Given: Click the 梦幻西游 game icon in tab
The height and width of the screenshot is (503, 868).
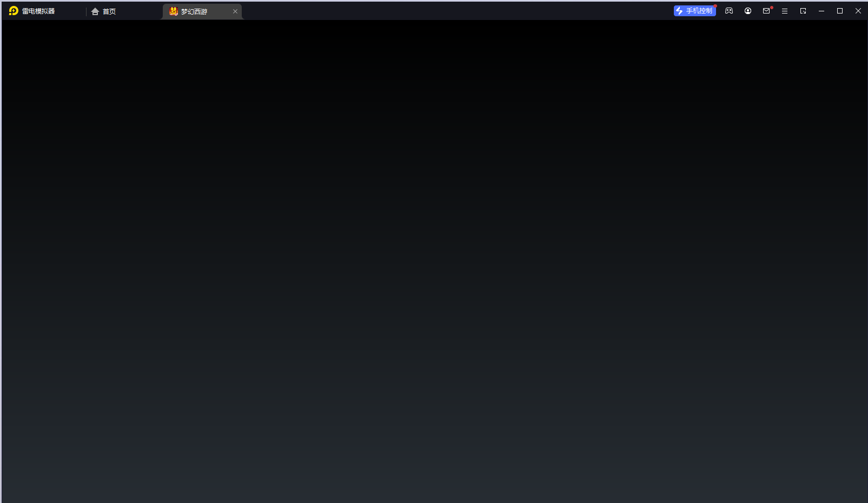Looking at the screenshot, I should point(174,11).
